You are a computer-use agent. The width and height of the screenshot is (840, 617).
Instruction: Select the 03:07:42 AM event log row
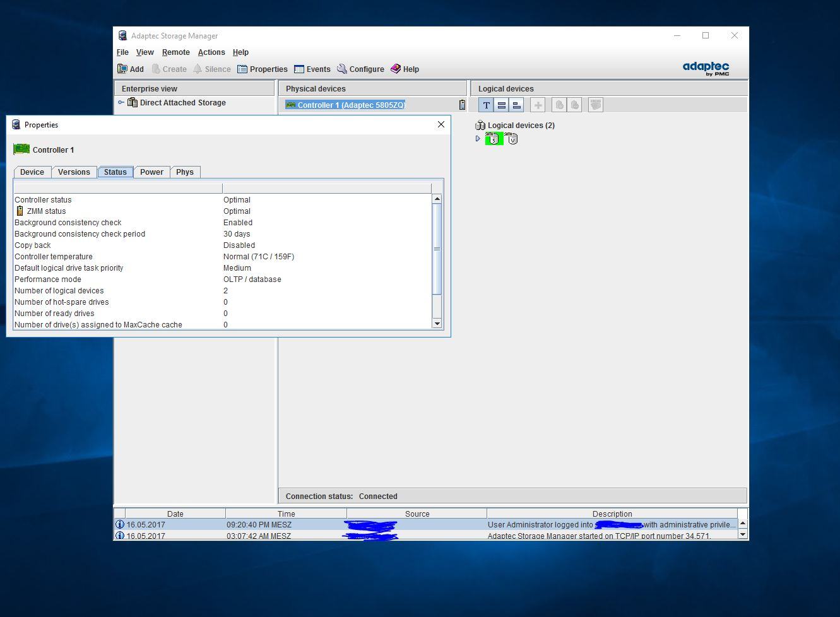click(x=426, y=536)
